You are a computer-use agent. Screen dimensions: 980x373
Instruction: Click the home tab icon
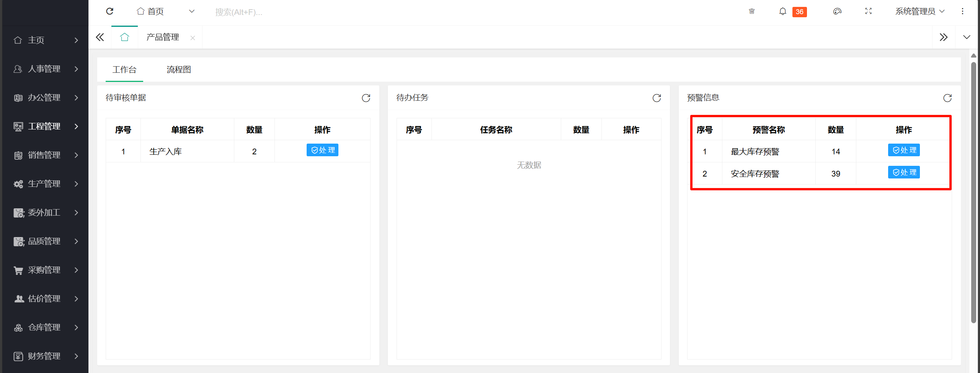pyautogui.click(x=124, y=37)
